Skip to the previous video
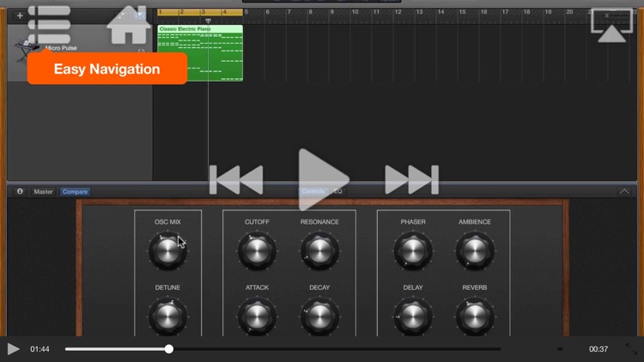This screenshot has height=362, width=644. (236, 180)
